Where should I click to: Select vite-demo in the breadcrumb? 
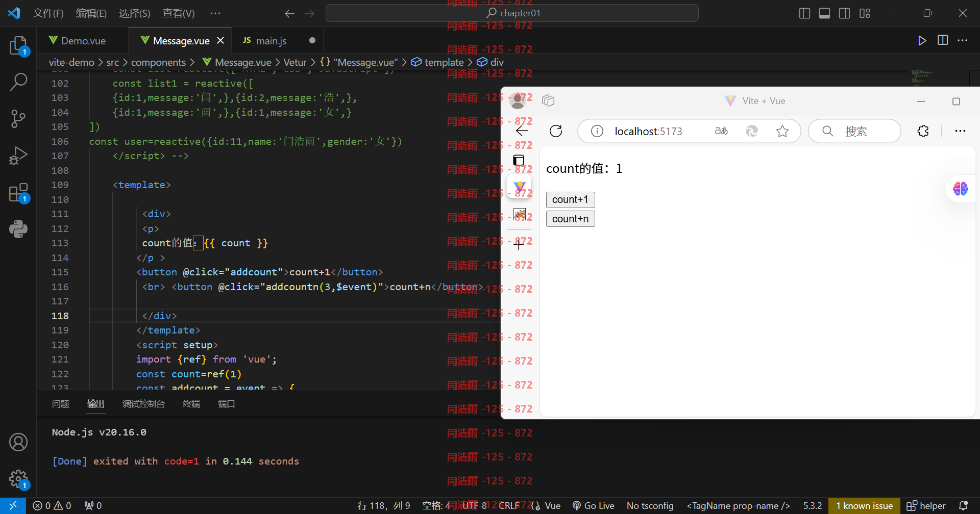[71, 62]
